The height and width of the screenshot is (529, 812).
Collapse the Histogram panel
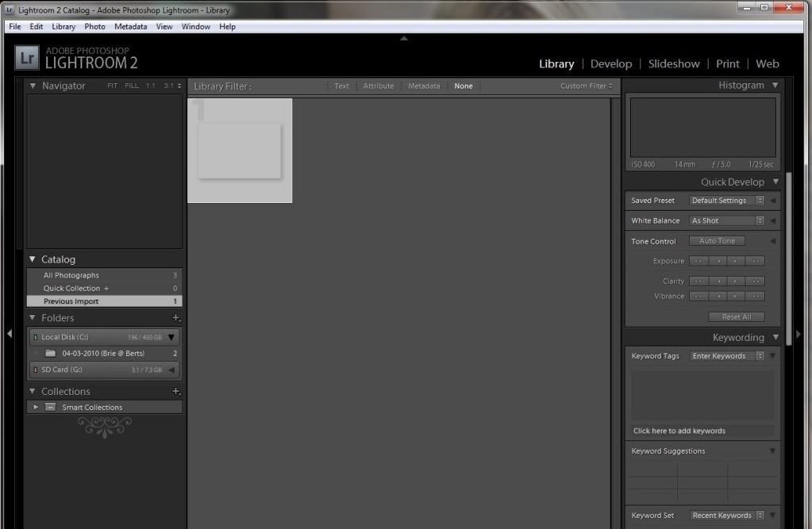pos(775,85)
